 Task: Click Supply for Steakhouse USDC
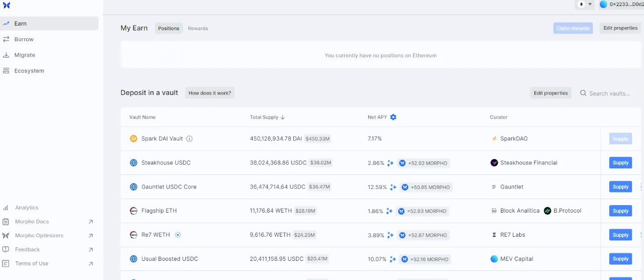point(620,163)
